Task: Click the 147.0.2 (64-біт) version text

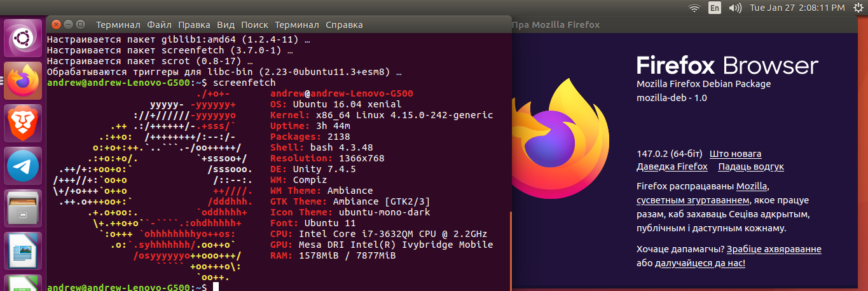Action: click(670, 154)
